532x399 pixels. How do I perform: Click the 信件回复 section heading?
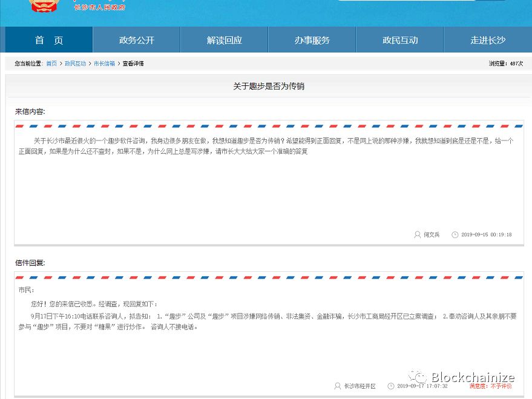click(30, 263)
